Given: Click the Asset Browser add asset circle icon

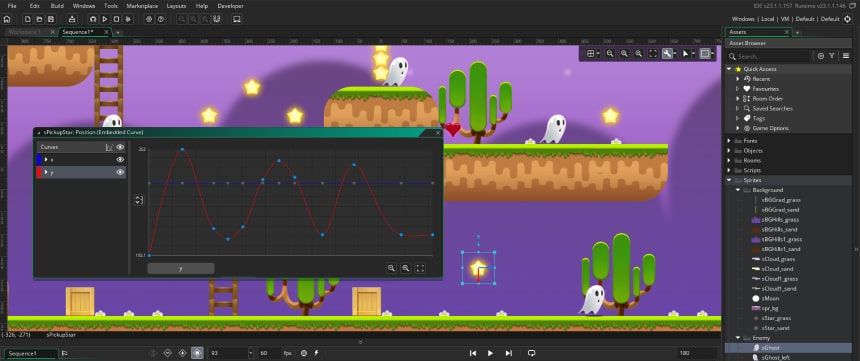Looking at the screenshot, I should (821, 56).
